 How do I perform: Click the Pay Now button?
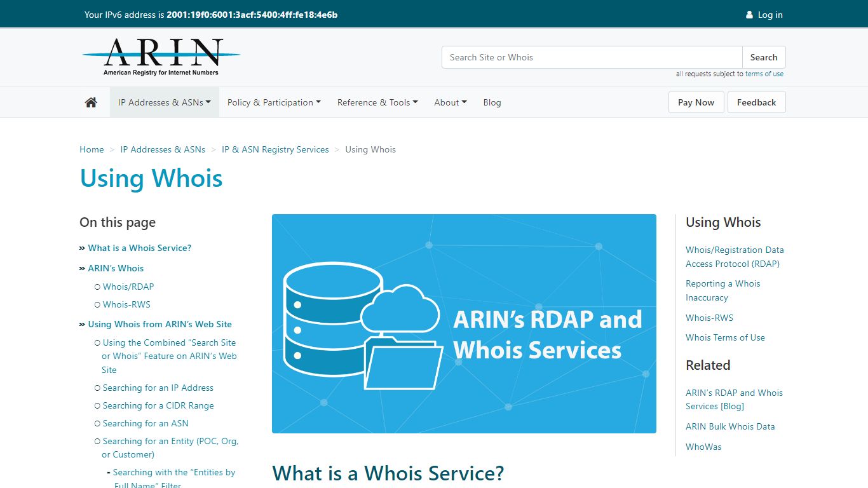(x=696, y=102)
